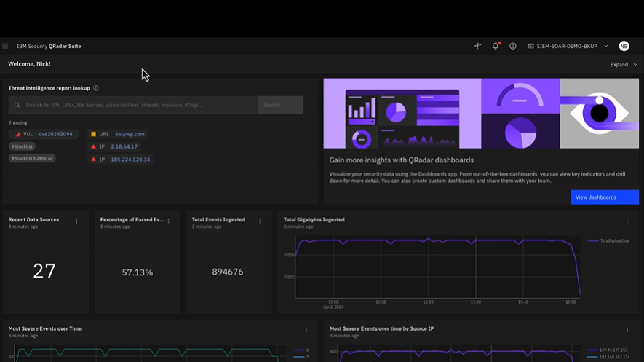Click the IBM Security QRadar Suite title
The height and width of the screenshot is (362, 644).
(x=49, y=46)
